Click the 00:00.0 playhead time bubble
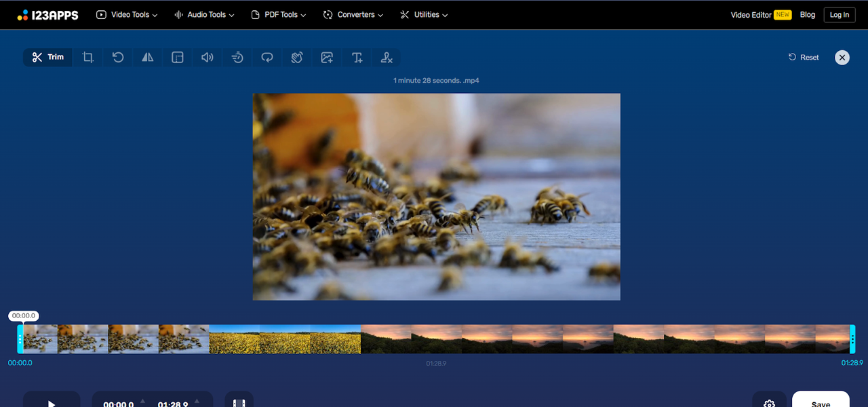 click(x=24, y=316)
